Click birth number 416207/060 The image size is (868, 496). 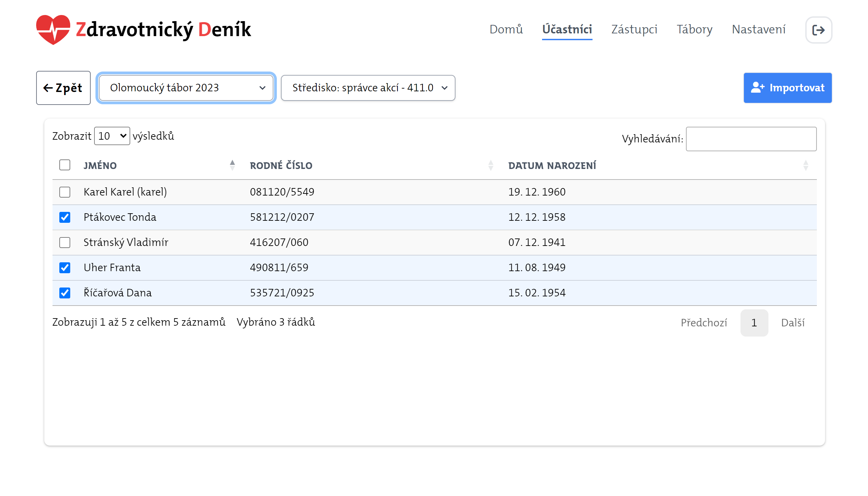[x=279, y=242]
